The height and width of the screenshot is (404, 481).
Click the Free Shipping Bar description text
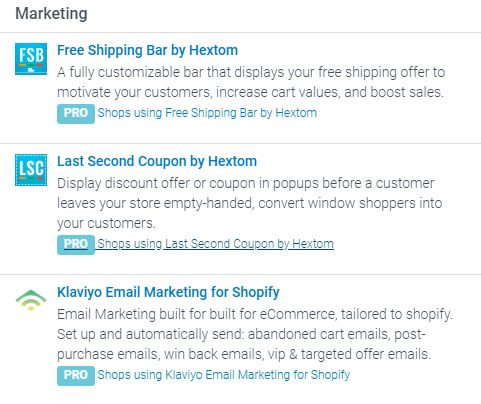click(x=251, y=82)
